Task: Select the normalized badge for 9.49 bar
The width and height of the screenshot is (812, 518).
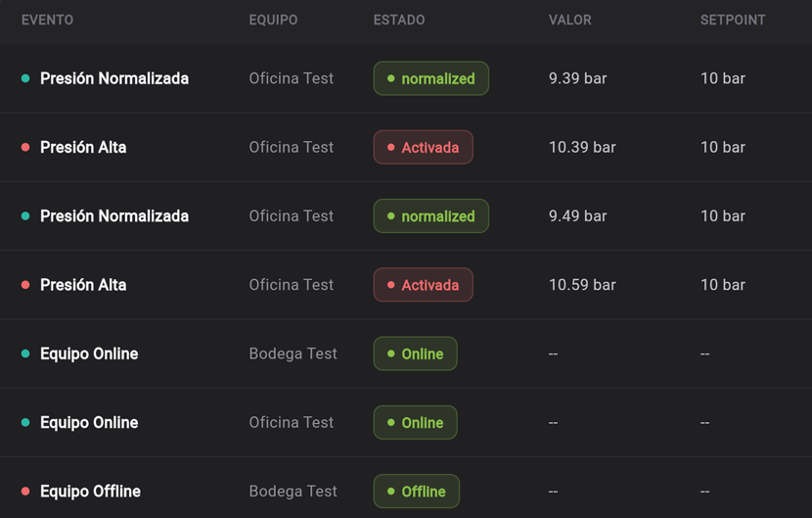Action: 430,215
